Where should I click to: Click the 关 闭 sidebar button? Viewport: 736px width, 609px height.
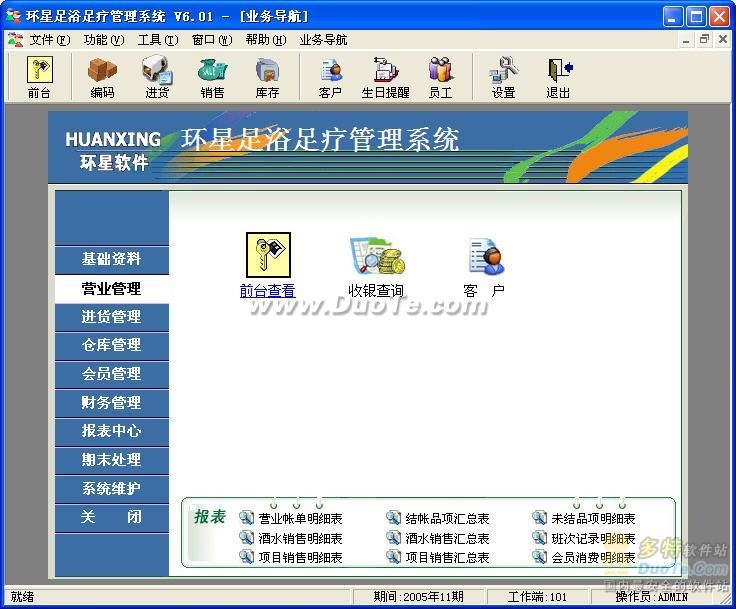tap(112, 517)
